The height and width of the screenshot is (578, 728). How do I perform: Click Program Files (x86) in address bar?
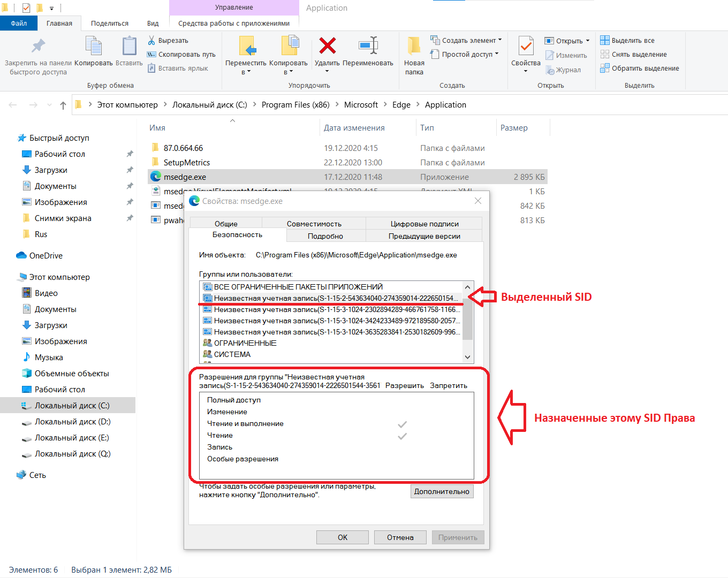pos(295,105)
